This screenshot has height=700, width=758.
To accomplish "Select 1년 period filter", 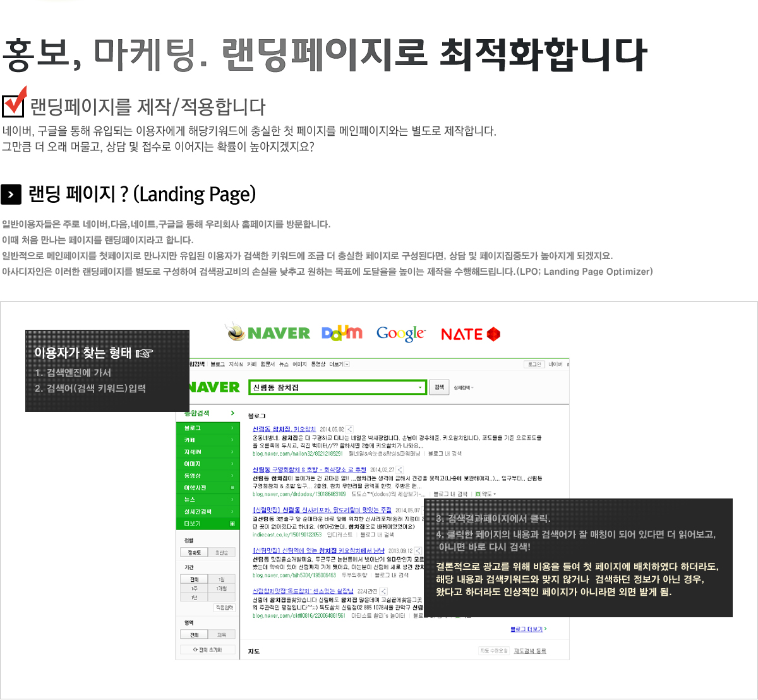I will pyautogui.click(x=194, y=597).
